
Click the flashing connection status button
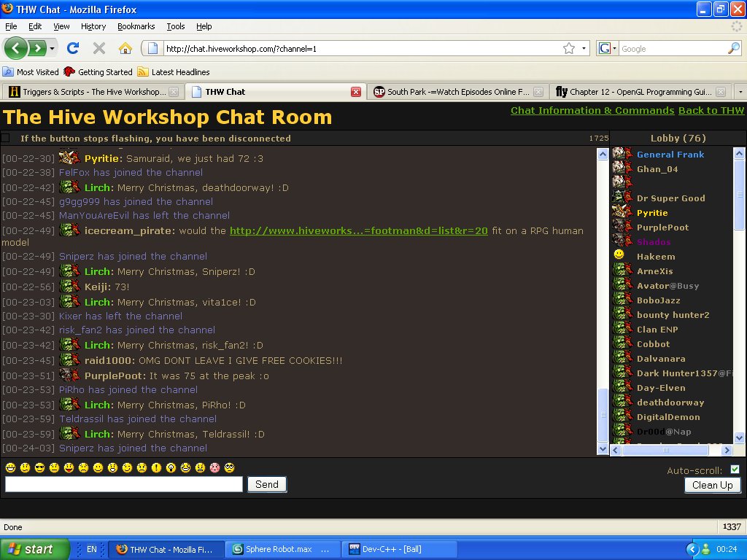pos(5,138)
